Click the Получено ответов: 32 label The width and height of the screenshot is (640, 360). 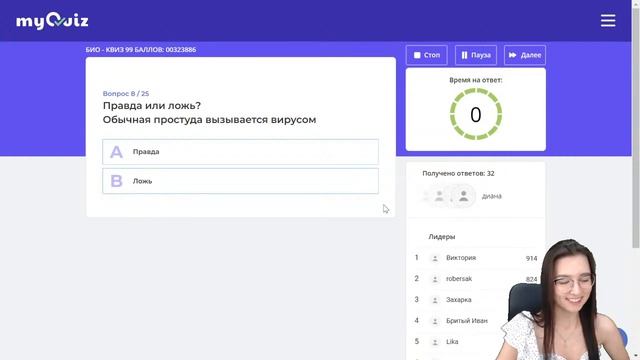(x=458, y=173)
